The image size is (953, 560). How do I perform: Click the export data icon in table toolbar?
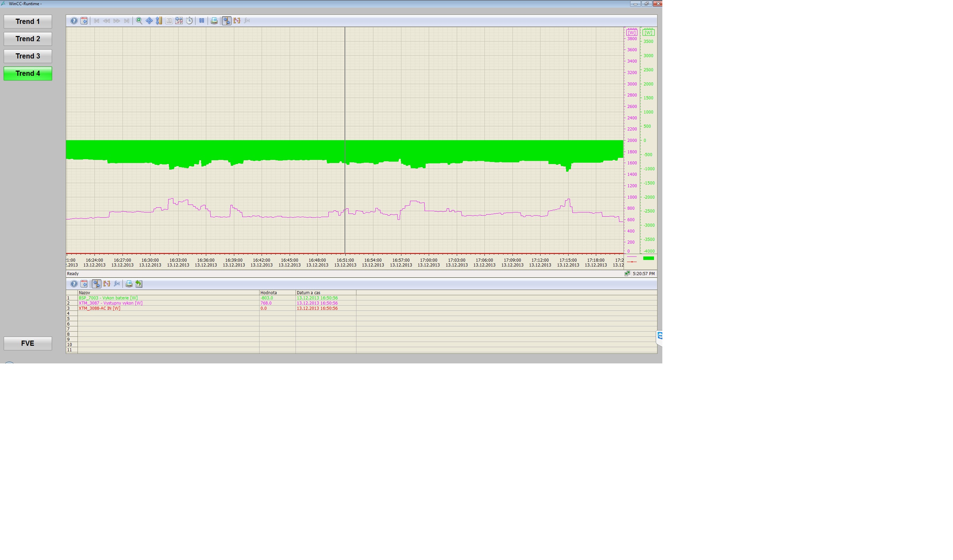click(139, 283)
